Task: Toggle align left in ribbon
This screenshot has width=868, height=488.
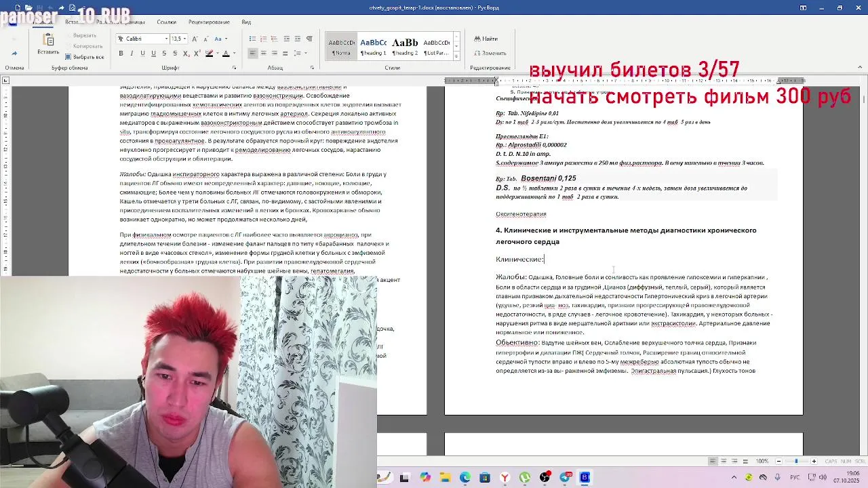Action: tap(252, 53)
